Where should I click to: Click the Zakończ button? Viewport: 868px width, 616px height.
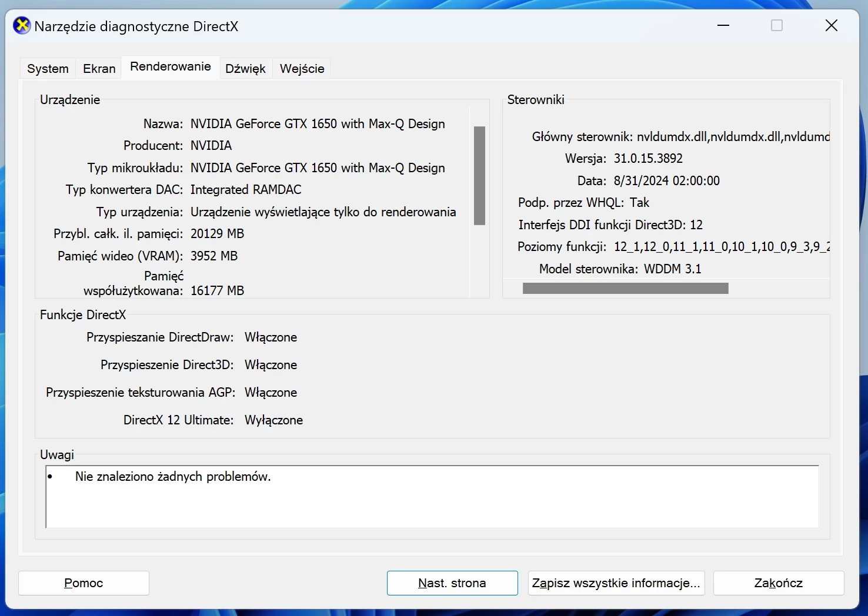click(x=779, y=583)
